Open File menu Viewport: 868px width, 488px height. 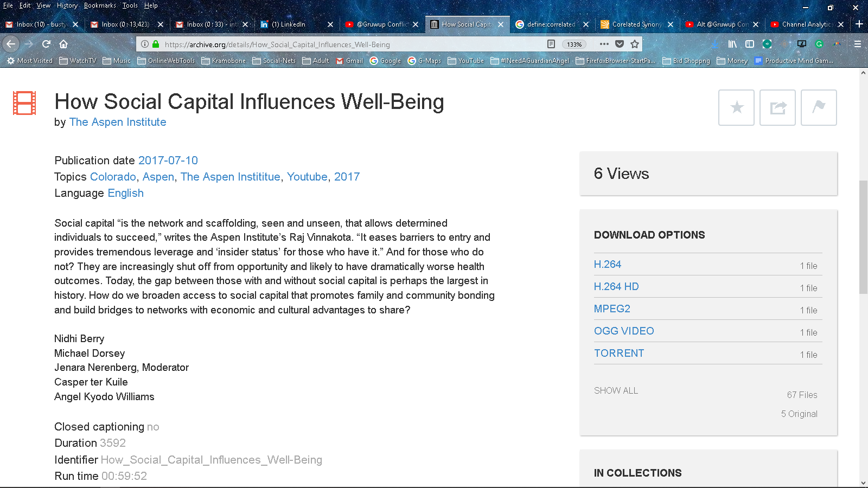point(8,5)
